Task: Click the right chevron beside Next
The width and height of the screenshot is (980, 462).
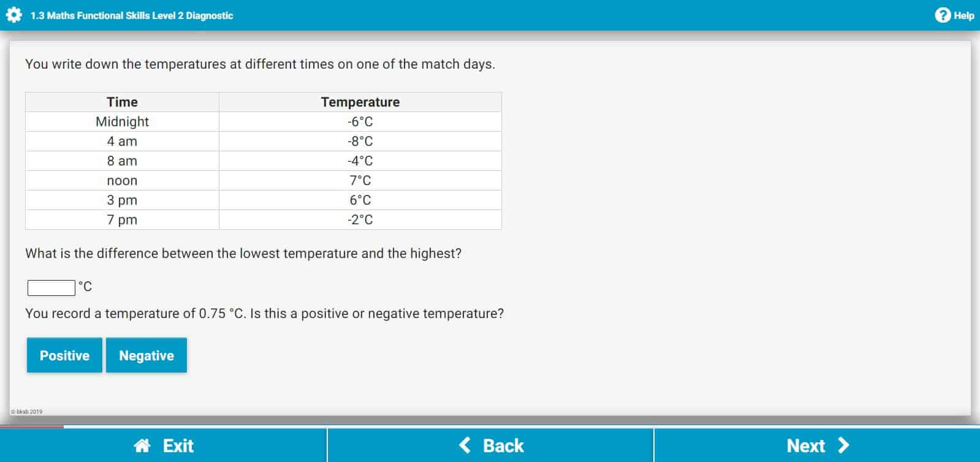Action: click(x=843, y=445)
